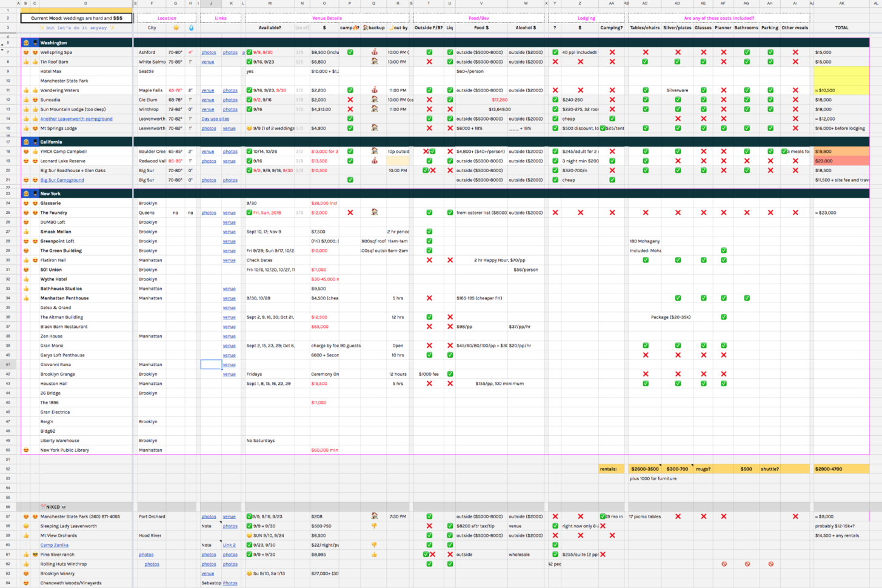The image size is (882, 588).
Task: Select the row 41 header
Action: pos(8,364)
